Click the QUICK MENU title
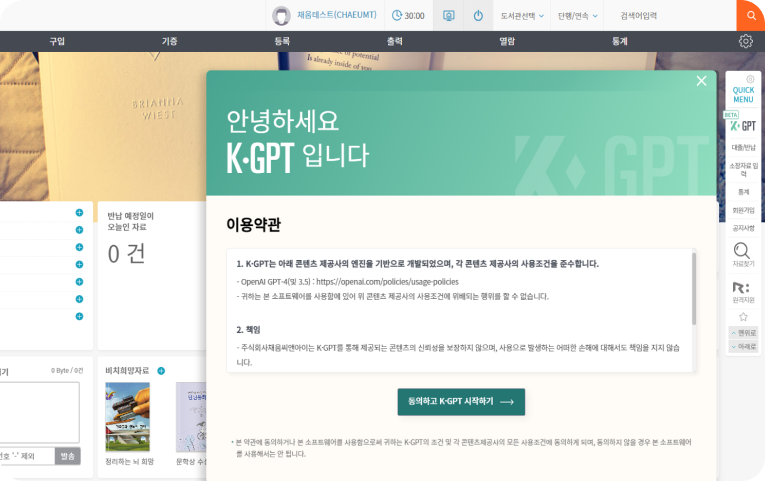 coord(743,95)
